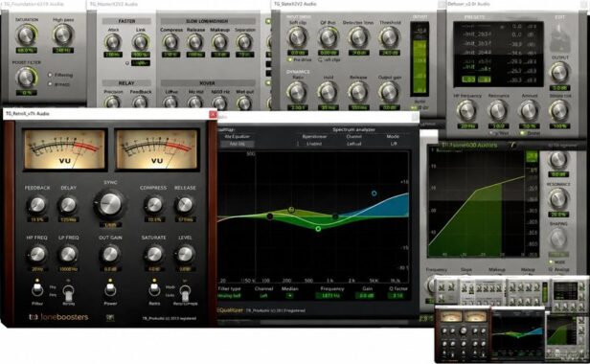Click the Soft clip knob in the input section

coord(298,38)
